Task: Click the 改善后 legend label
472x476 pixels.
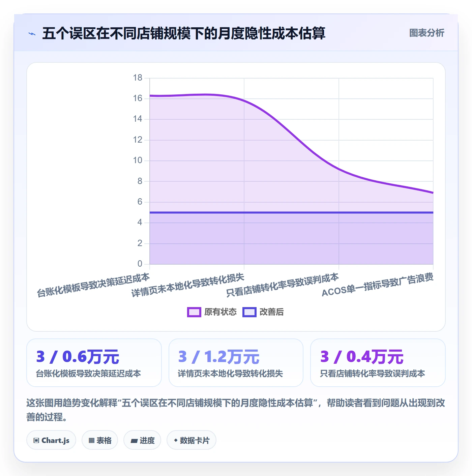Action: 272,312
